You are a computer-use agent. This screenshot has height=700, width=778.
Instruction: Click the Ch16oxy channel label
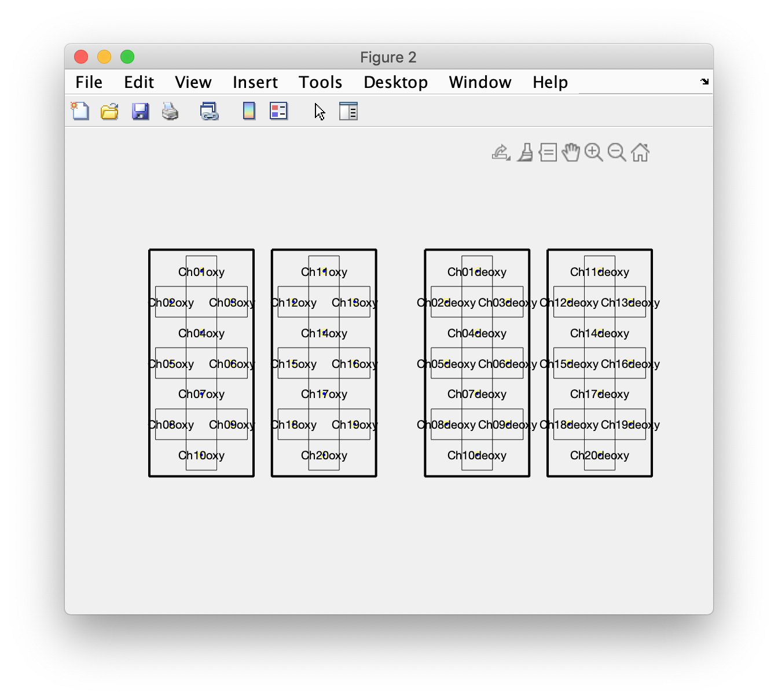(355, 364)
